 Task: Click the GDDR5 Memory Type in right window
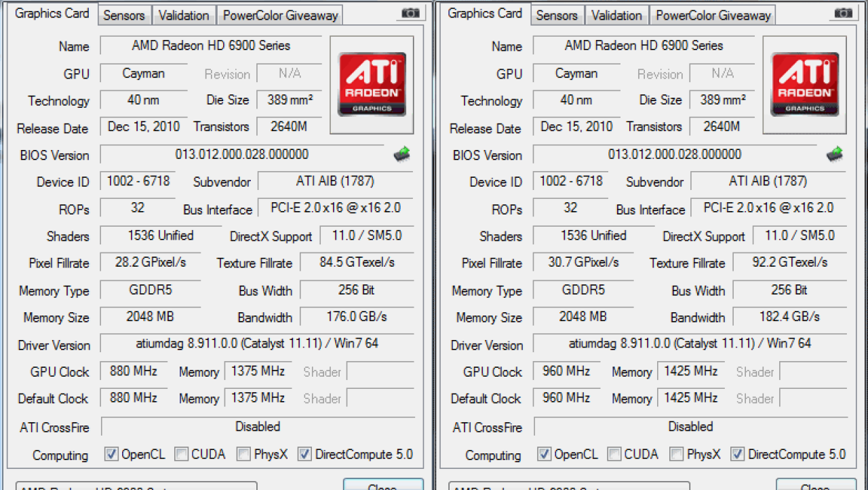coord(583,290)
